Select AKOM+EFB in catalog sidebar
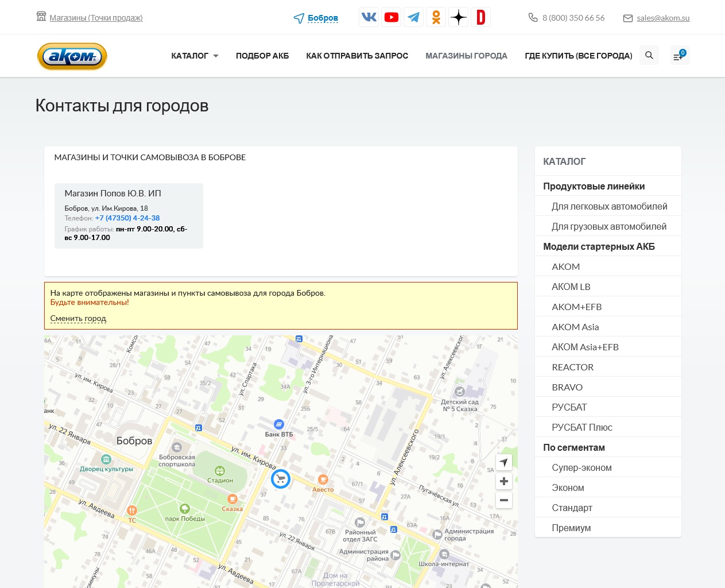Viewport: 725px width, 588px height. (577, 307)
